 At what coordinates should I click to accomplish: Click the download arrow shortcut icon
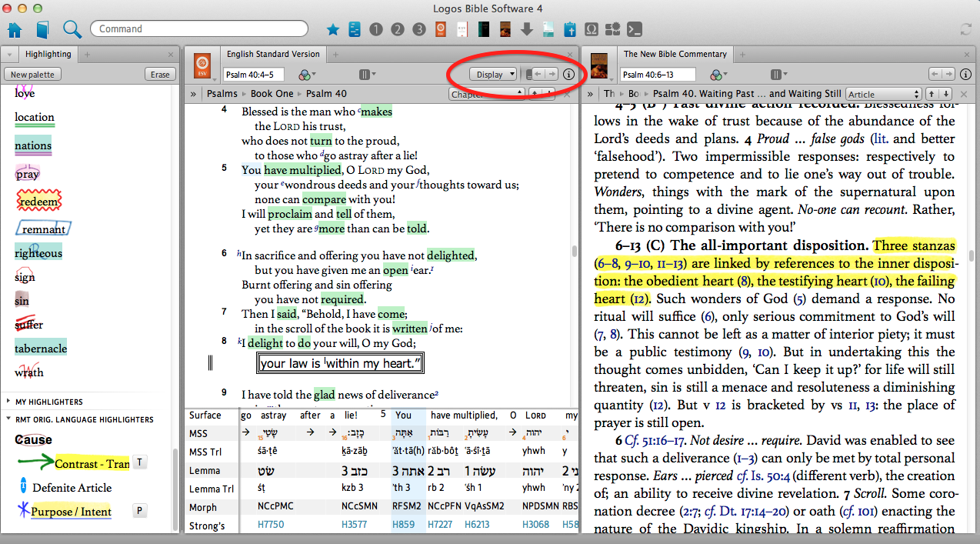point(527,30)
